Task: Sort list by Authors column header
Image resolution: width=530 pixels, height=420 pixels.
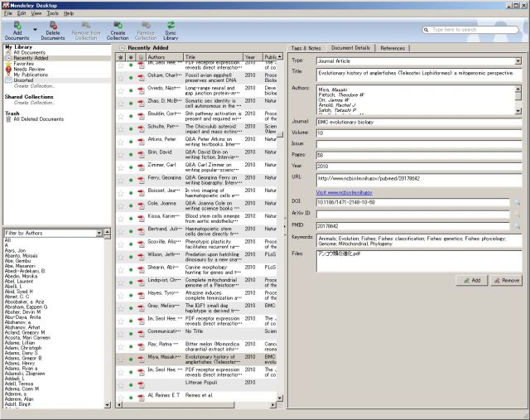Action: point(165,57)
